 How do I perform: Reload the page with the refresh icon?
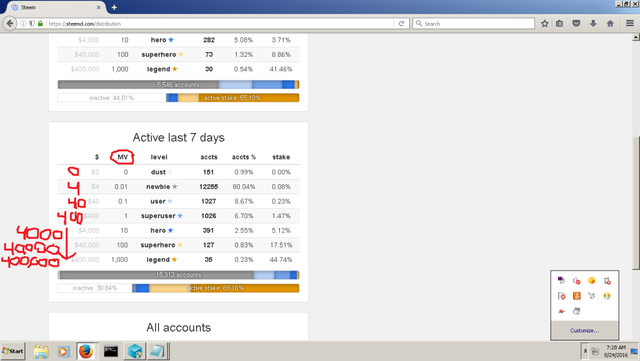tap(401, 24)
